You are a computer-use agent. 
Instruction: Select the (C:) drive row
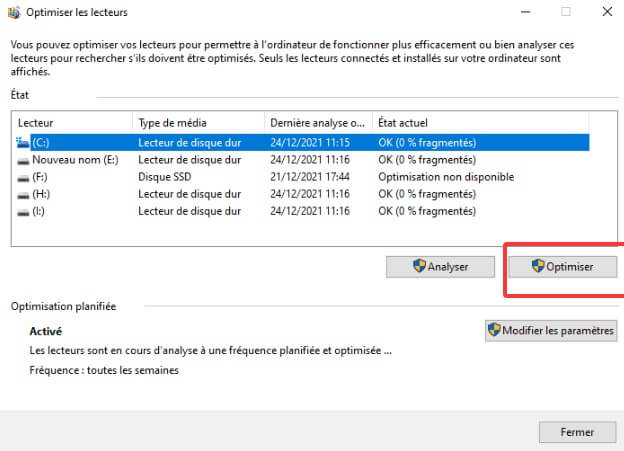[302, 143]
